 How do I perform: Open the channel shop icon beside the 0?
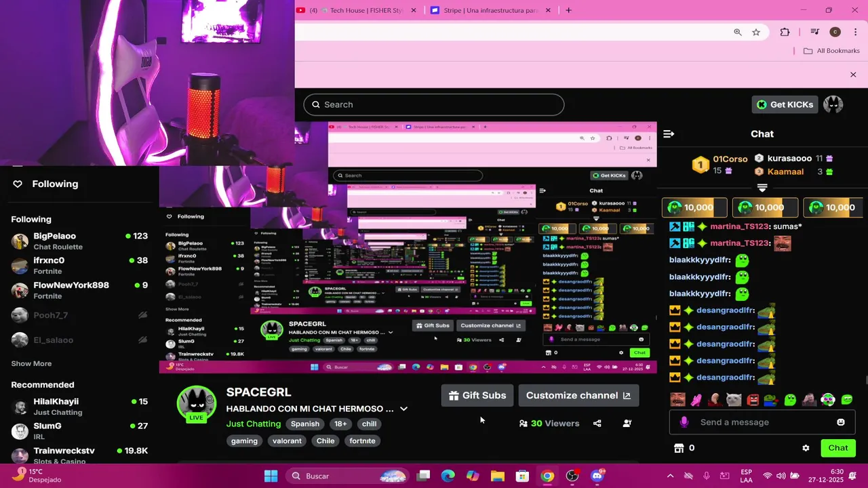point(679,448)
